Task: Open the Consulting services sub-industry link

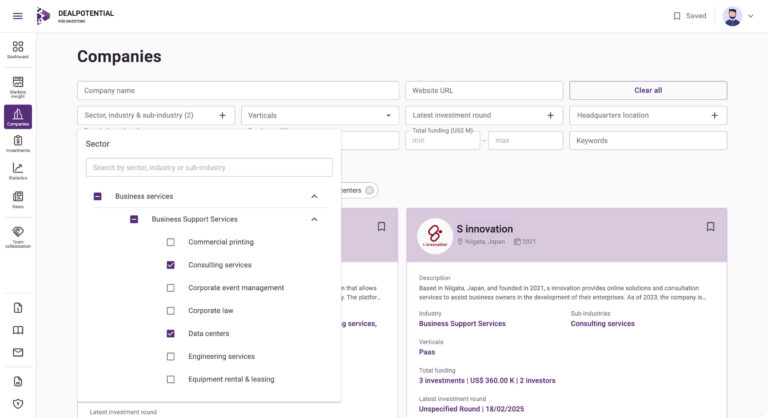Action: pos(602,324)
